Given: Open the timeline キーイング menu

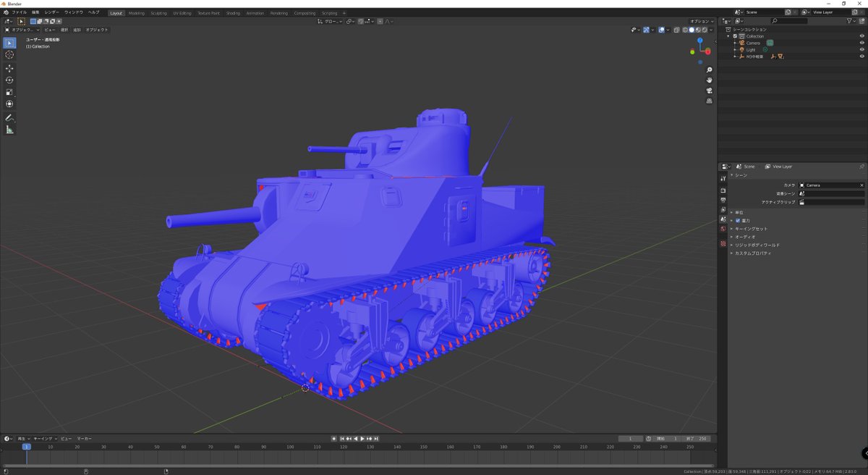Looking at the screenshot, I should pyautogui.click(x=44, y=439).
